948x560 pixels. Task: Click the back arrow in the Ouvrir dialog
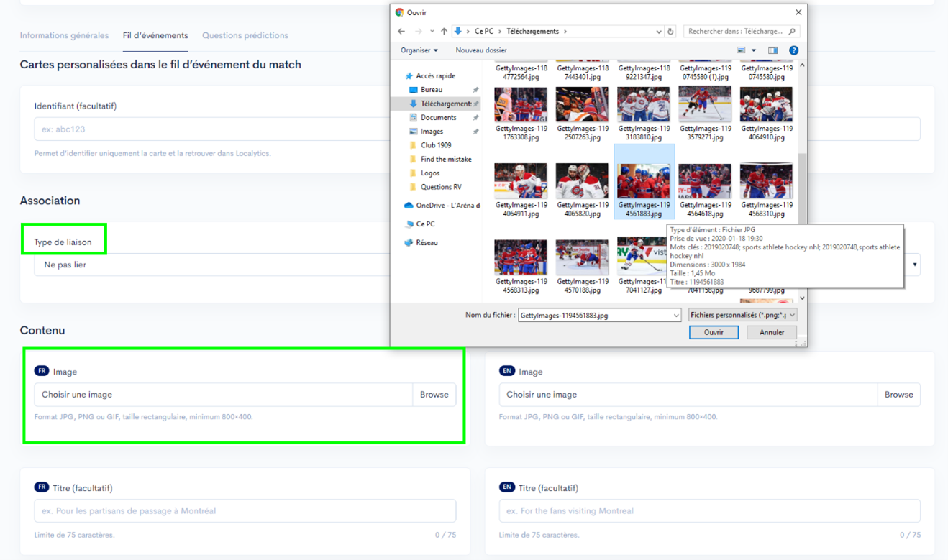click(x=401, y=32)
